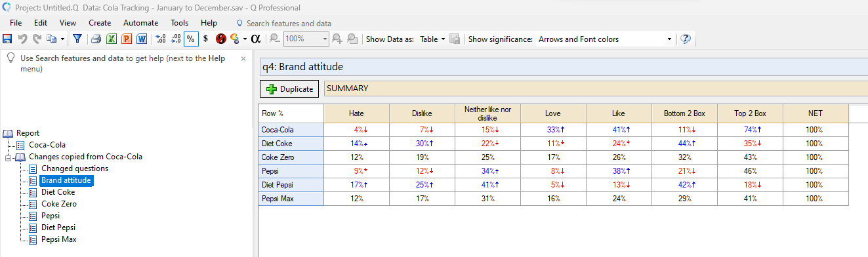Click the dollar sign currency icon

pos(205,39)
